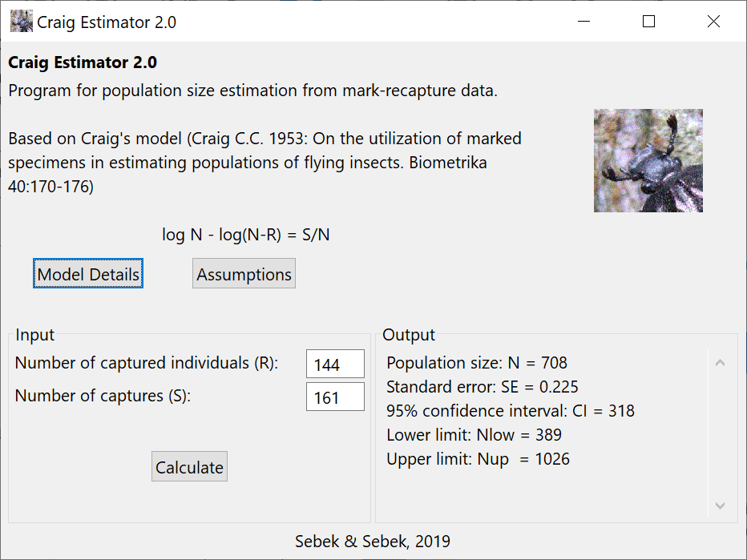Click the log N - log(N-R) = S/N formula
This screenshot has width=747, height=560.
click(x=246, y=235)
